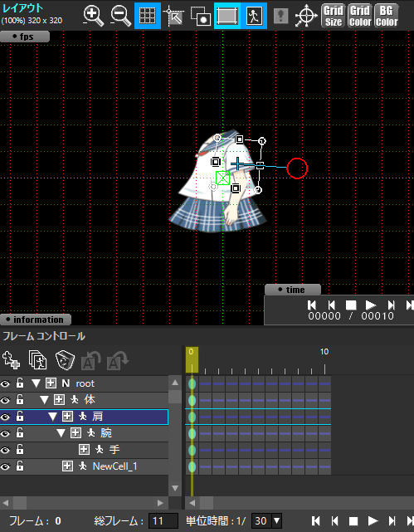Viewport: 414px width, 532px height.
Task: Toggle the lock on 手 row
Action: click(20, 449)
